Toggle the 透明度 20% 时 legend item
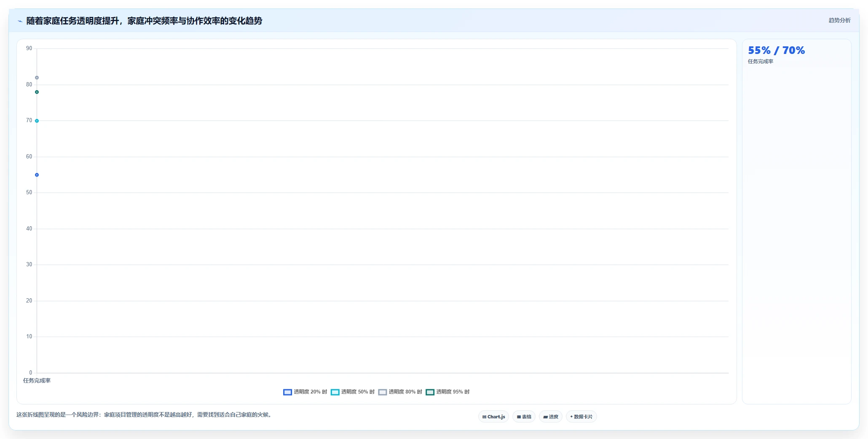This screenshot has width=868, height=439. click(305, 392)
